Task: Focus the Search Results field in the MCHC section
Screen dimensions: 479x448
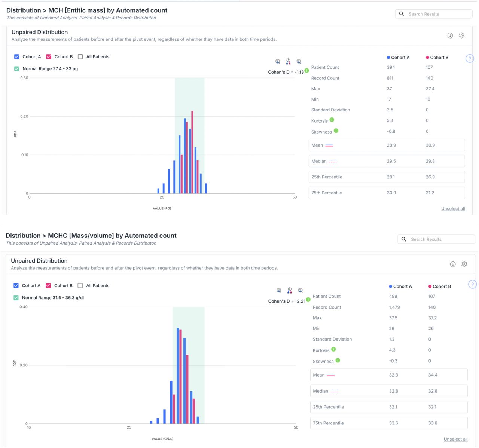Action: tap(436, 239)
